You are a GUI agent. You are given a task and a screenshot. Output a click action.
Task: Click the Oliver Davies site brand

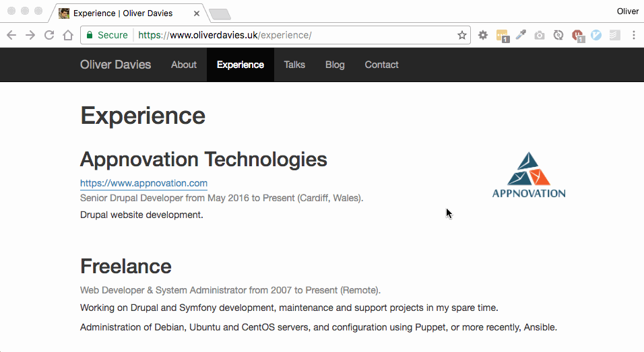tap(115, 65)
